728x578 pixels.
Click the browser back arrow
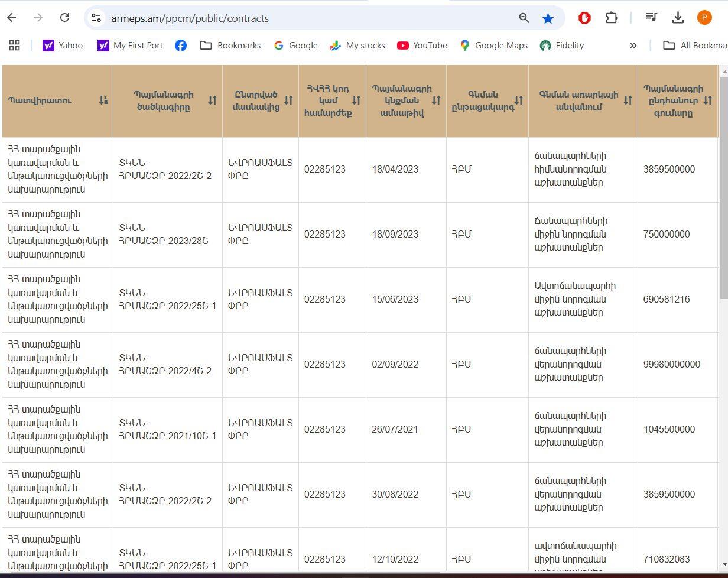coord(12,18)
